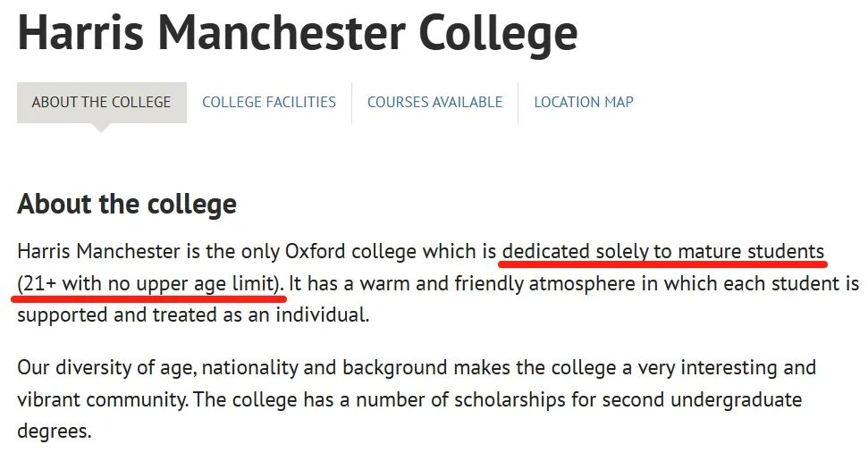Click the words 'supported and treated as an individual'
Image resolution: width=868 pixels, height=461 pixels.
[192, 314]
